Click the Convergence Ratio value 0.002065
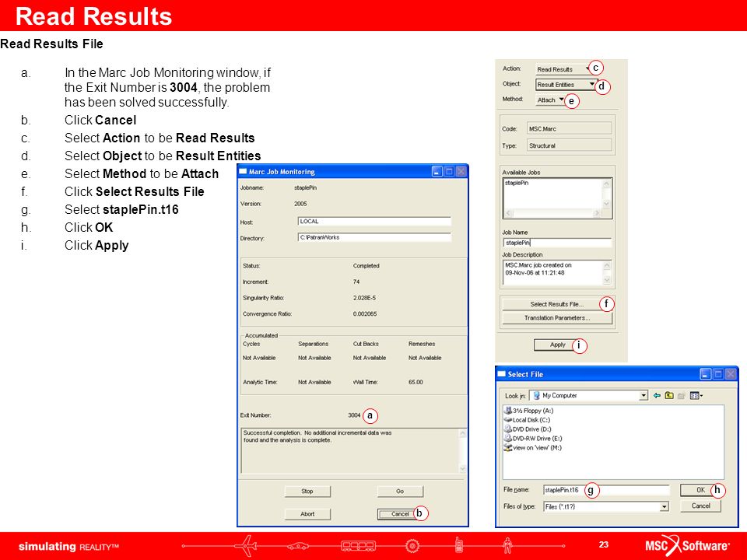The image size is (747, 560). 365,313
